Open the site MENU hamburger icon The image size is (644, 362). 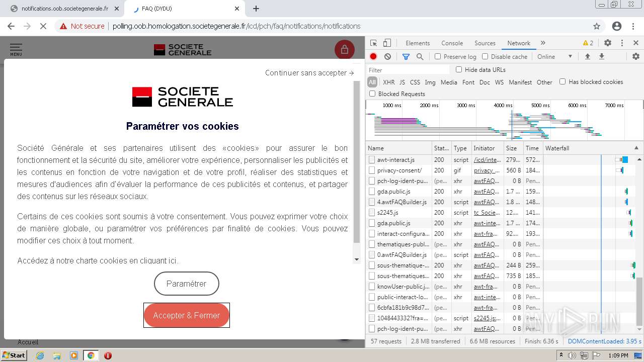tap(16, 49)
